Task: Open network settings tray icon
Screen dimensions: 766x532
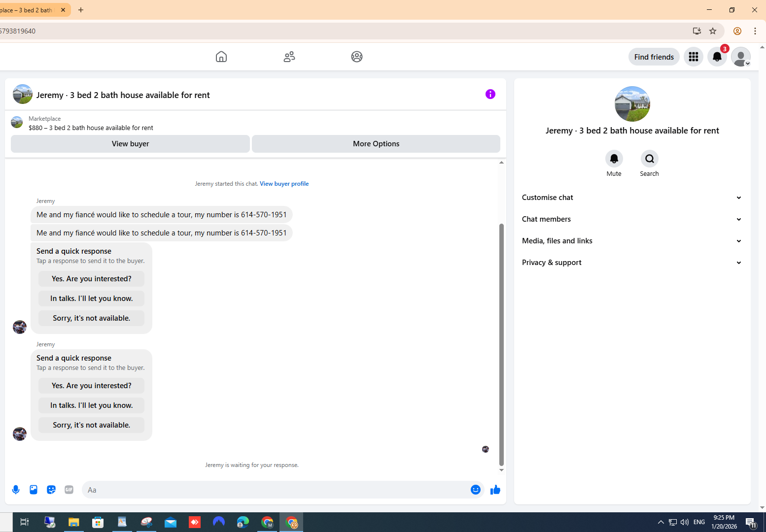Action: (x=673, y=522)
